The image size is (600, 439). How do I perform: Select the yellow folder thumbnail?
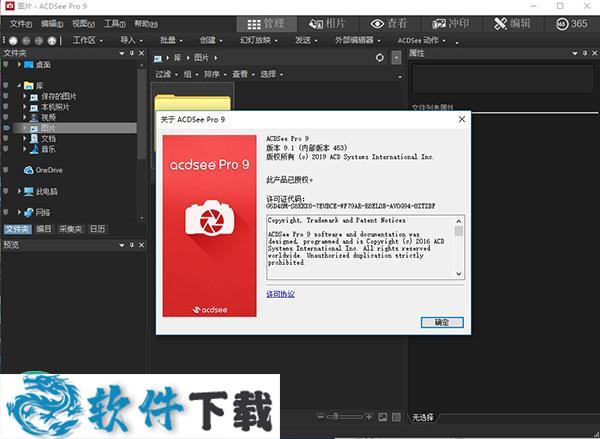coord(192,103)
